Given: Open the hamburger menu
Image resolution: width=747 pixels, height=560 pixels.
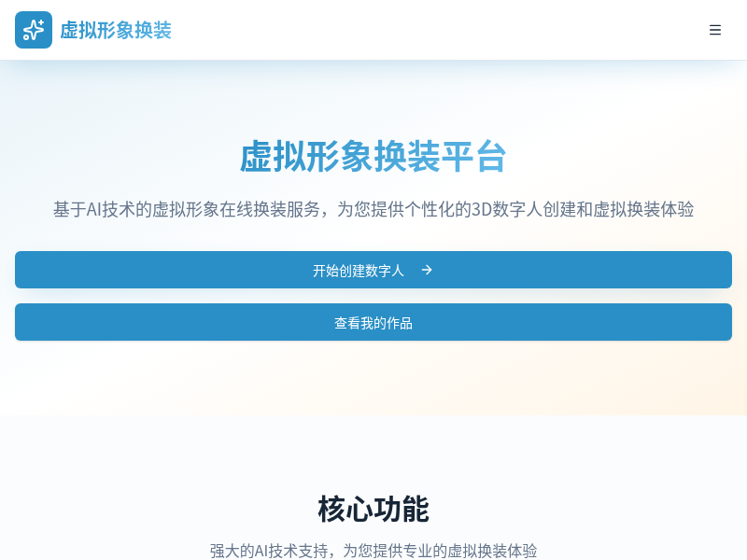Looking at the screenshot, I should [x=715, y=30].
